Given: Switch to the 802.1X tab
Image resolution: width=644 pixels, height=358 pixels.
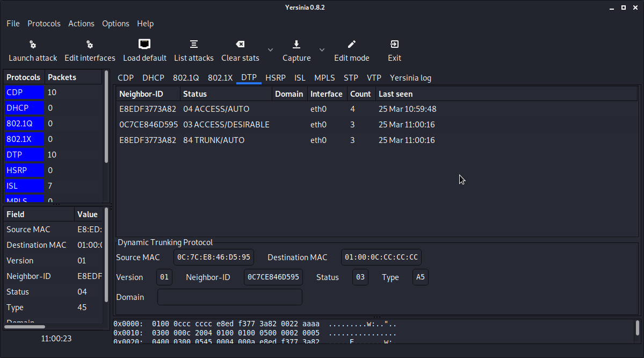Looking at the screenshot, I should 220,78.
